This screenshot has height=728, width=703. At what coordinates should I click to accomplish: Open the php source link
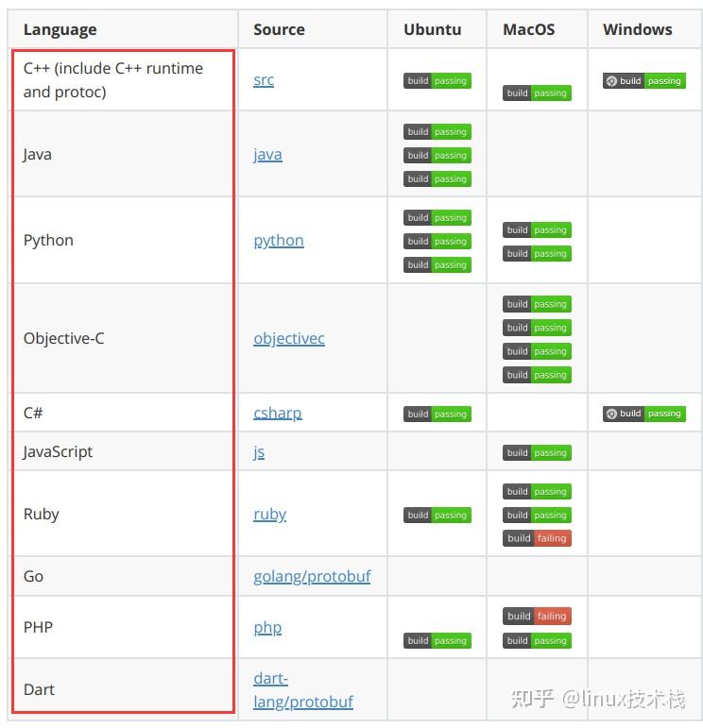pos(267,627)
